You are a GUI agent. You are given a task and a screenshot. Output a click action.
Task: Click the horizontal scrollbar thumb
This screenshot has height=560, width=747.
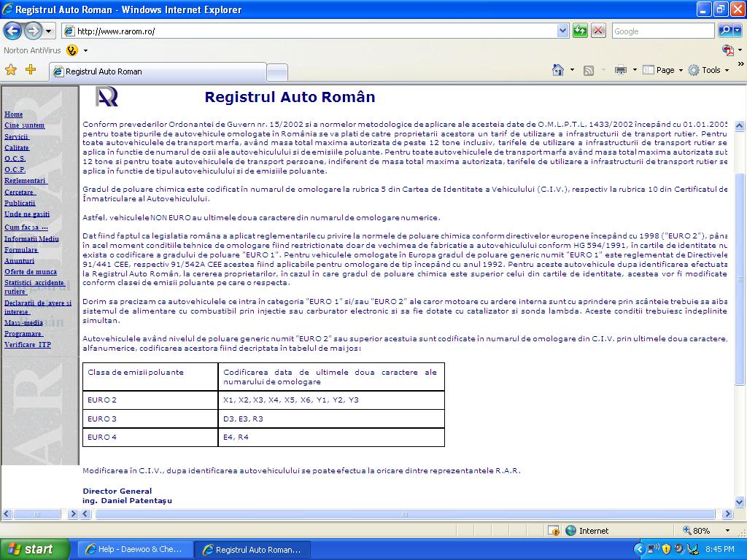(x=405, y=514)
